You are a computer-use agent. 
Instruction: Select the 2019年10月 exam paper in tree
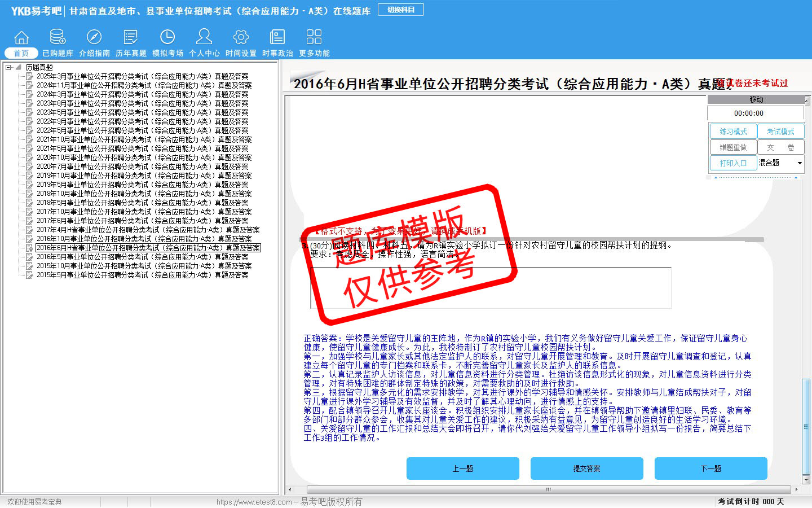pyautogui.click(x=144, y=176)
